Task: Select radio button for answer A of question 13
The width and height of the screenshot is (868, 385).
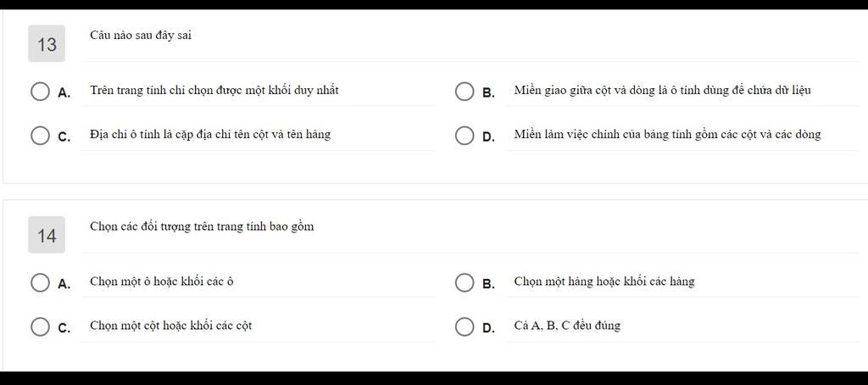Action: 40,92
